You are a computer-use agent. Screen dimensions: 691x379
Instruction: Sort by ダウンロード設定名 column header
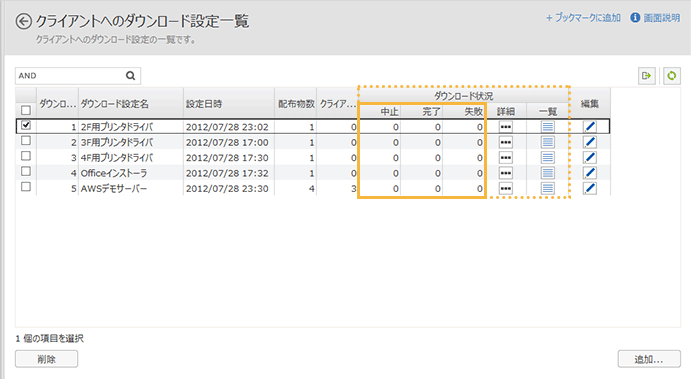pyautogui.click(x=131, y=104)
